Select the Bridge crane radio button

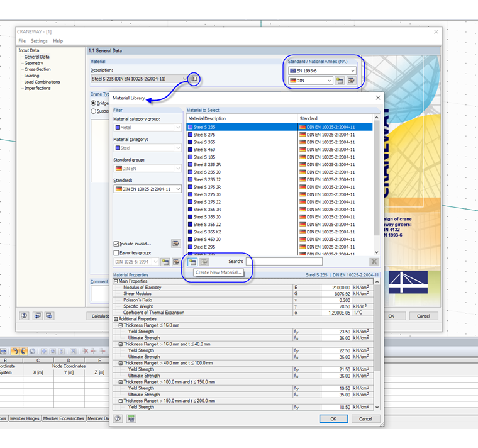(x=94, y=103)
